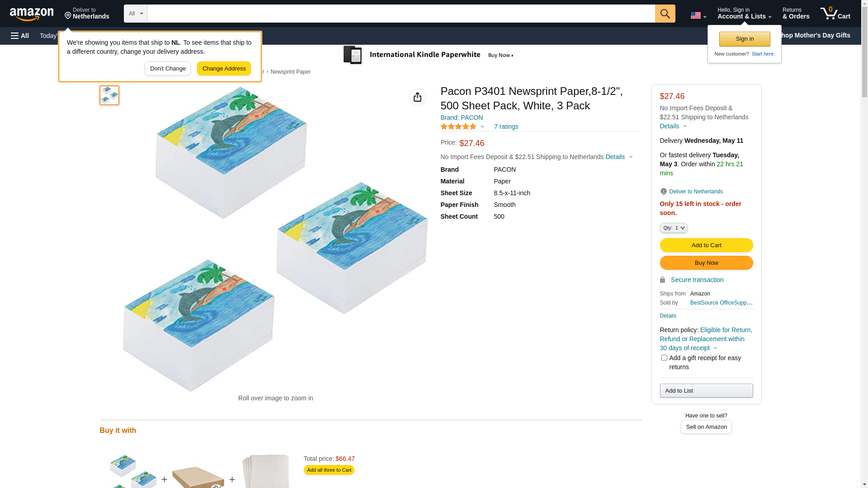Screen dimensions: 868x488
Task: Check the gift receipt checkbox
Action: 664,358
